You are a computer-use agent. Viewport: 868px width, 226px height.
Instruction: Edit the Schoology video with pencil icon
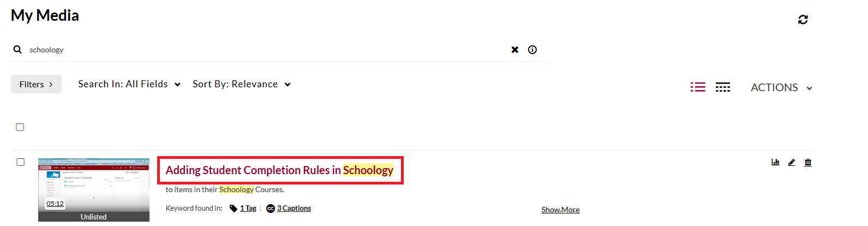coord(792,162)
